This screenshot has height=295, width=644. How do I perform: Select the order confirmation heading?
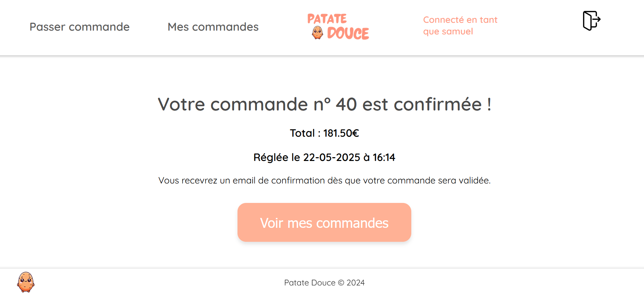tap(324, 104)
